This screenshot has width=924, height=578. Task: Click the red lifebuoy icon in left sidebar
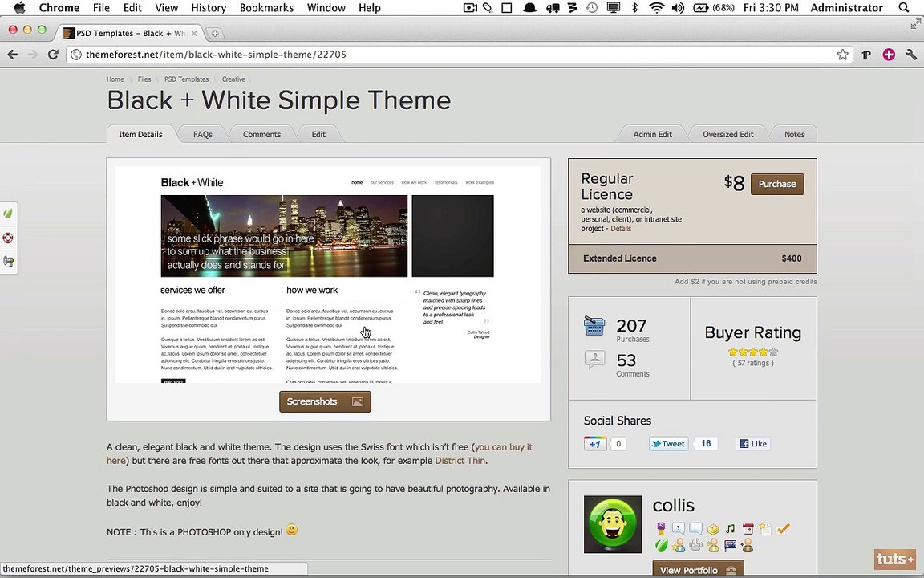(x=8, y=238)
